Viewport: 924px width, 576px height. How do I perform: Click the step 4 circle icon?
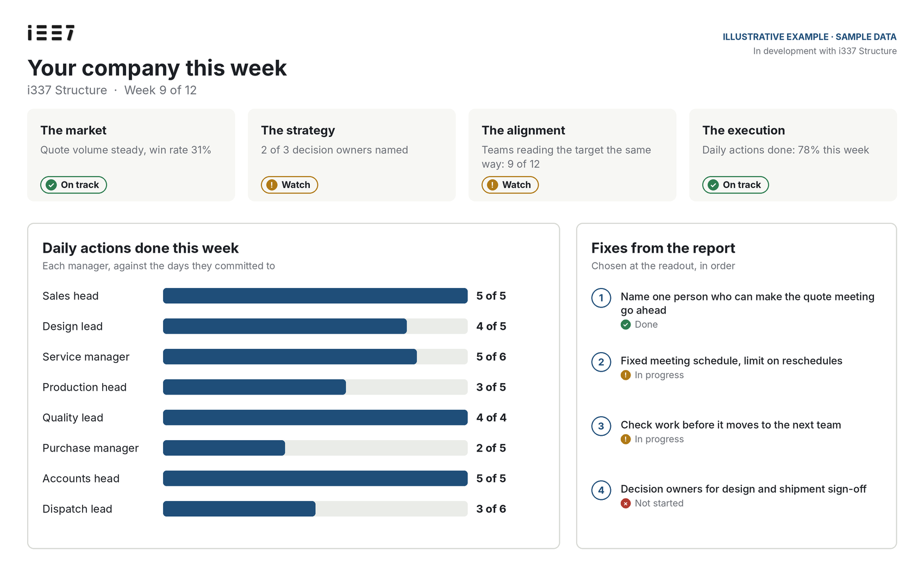(x=601, y=490)
